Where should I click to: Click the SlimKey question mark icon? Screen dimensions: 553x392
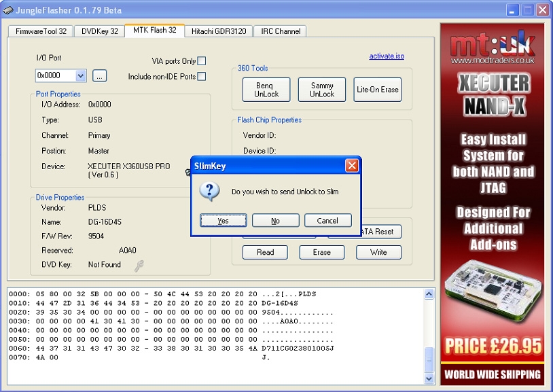209,192
